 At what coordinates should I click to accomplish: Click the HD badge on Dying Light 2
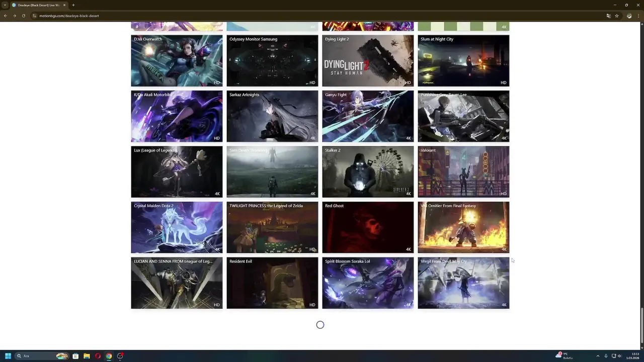[x=408, y=82]
